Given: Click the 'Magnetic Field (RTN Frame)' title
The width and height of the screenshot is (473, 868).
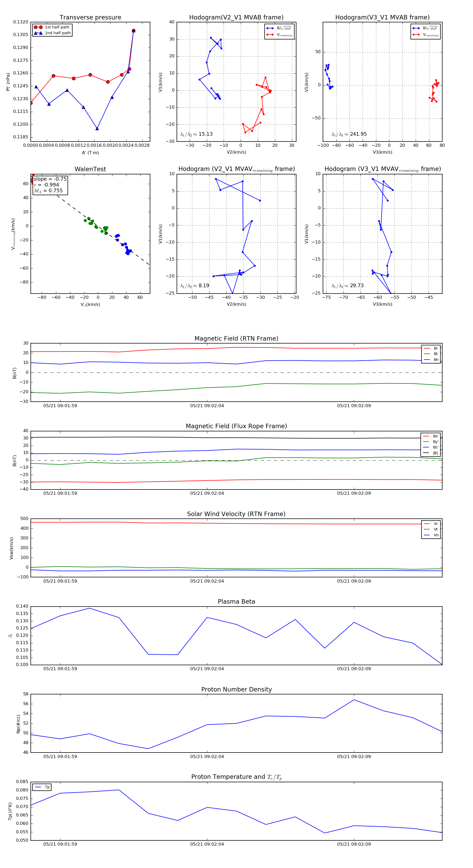Looking at the screenshot, I should click(x=236, y=339).
